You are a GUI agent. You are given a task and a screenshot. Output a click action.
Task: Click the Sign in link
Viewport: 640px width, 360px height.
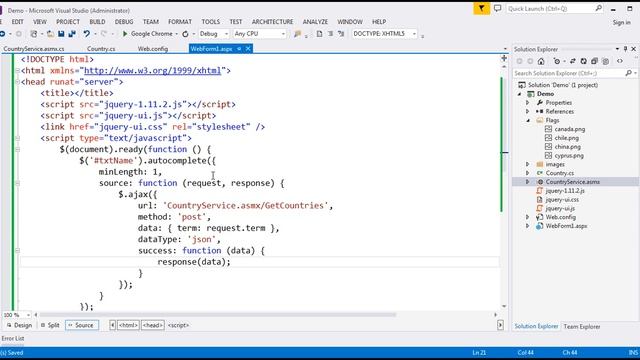click(622, 23)
